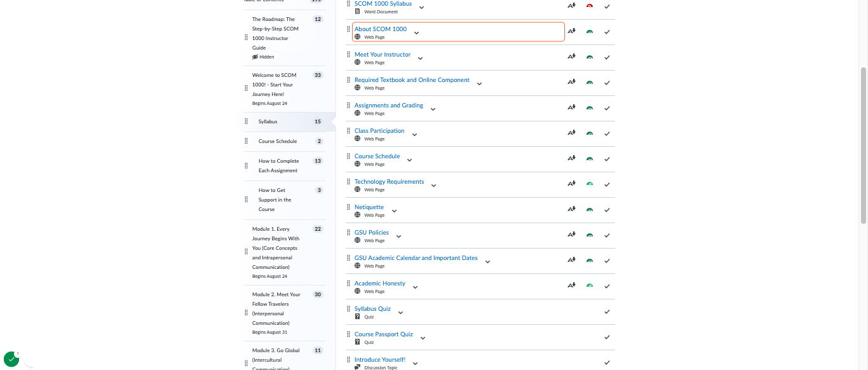Open Required Textbook and Online Component link

pos(412,80)
